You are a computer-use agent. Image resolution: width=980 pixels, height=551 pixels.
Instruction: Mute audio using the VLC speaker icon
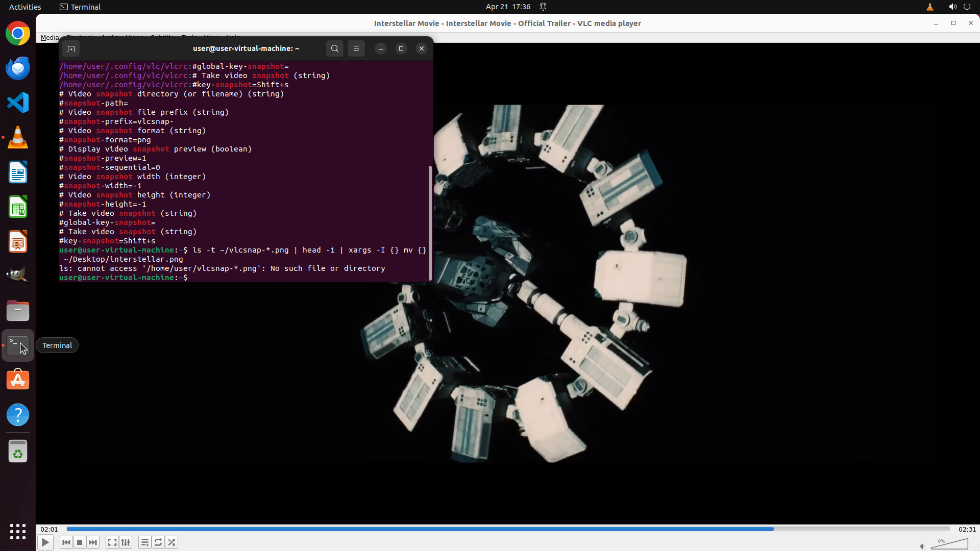point(922,546)
